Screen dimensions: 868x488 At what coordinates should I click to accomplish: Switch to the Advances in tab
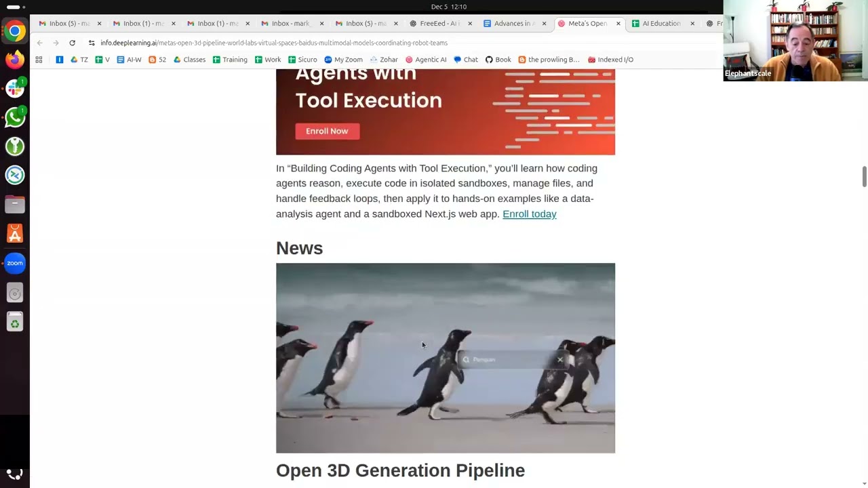click(x=513, y=23)
